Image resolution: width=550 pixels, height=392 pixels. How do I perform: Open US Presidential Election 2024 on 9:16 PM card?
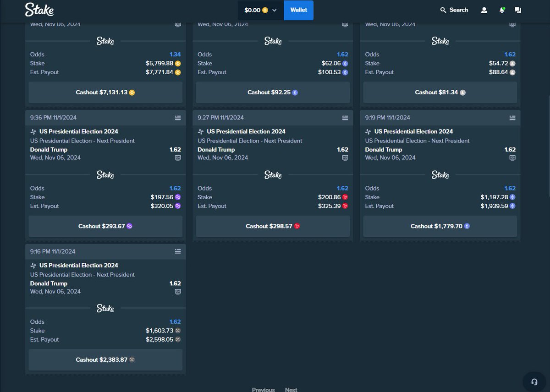pyautogui.click(x=79, y=265)
